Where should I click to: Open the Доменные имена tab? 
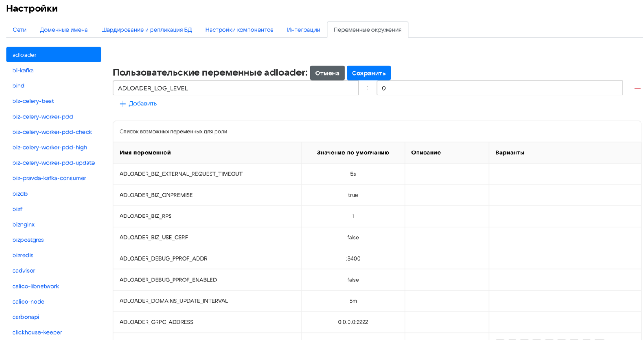64,30
